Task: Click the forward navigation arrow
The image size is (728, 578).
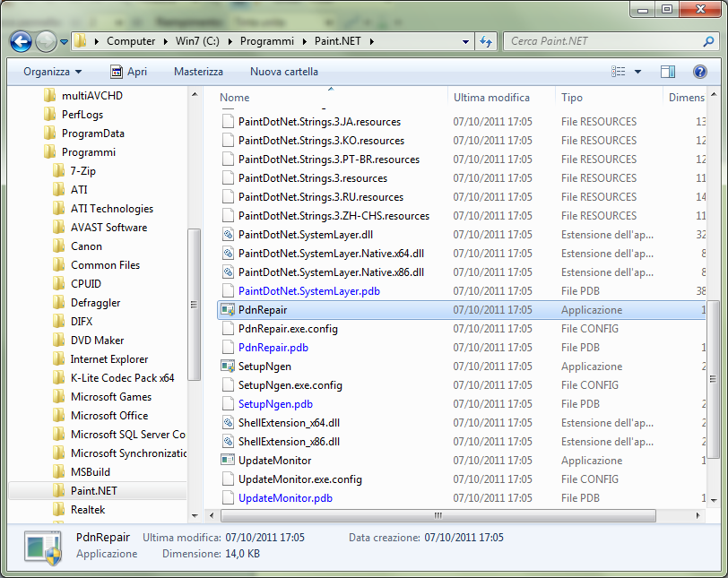Action: (46, 42)
